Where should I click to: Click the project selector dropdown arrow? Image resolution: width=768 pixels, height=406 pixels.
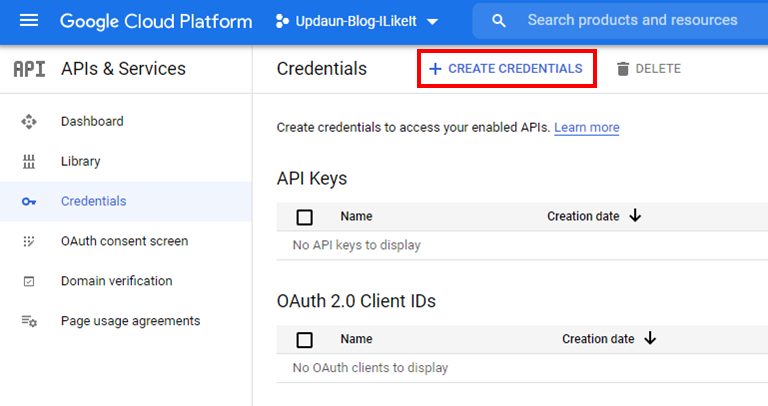coord(432,22)
